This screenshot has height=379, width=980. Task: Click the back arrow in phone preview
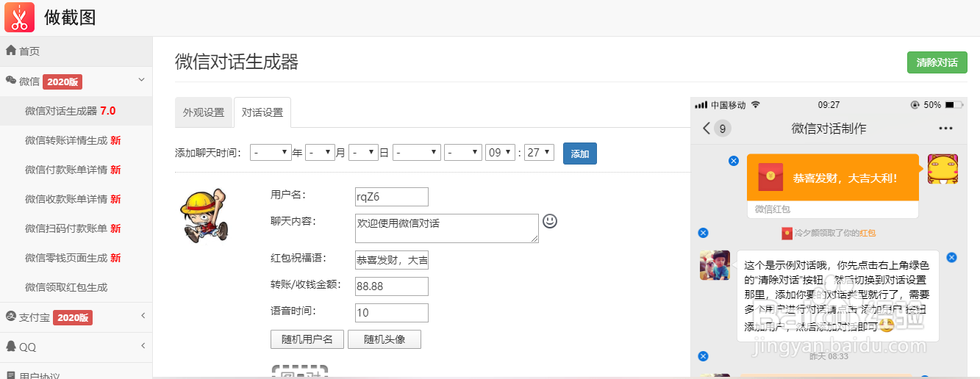[707, 129]
